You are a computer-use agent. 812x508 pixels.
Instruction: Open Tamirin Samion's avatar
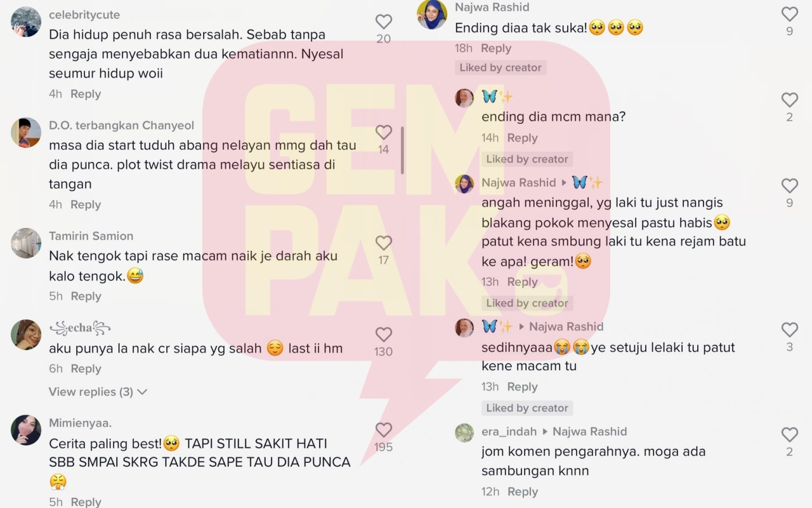tap(26, 243)
